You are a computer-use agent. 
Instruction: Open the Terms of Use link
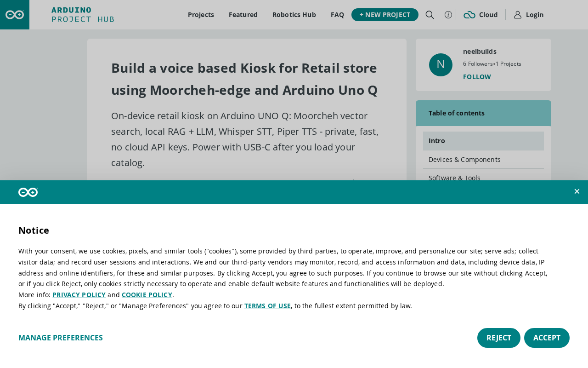click(x=267, y=306)
